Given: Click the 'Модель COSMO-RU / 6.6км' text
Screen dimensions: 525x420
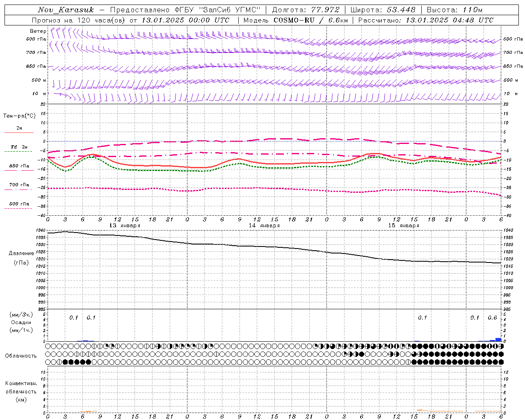Looking at the screenshot, I should 296,20.
